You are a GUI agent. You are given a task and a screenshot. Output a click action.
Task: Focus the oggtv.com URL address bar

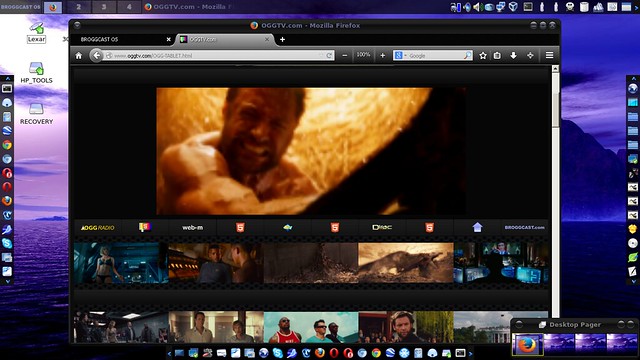(x=218, y=56)
